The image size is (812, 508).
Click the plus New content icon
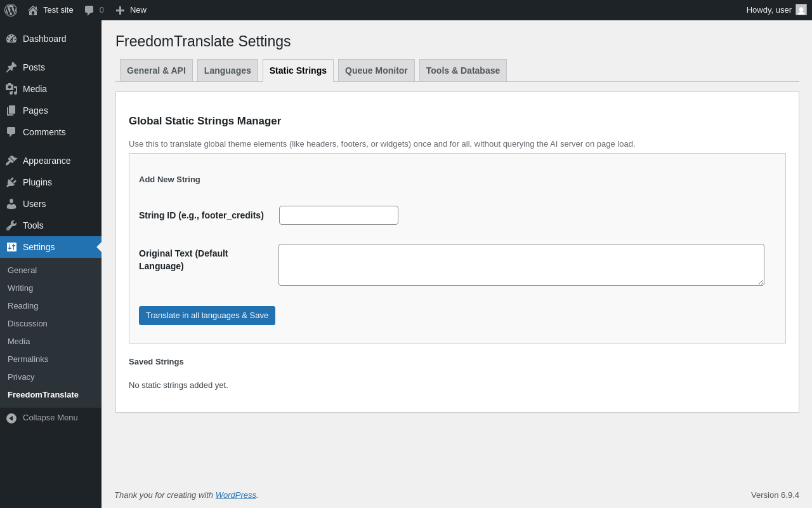pos(120,10)
